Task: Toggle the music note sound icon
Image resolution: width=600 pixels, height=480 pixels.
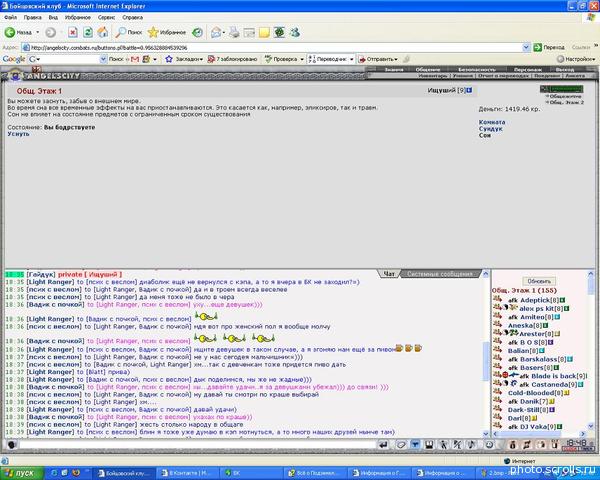Action: (x=471, y=444)
